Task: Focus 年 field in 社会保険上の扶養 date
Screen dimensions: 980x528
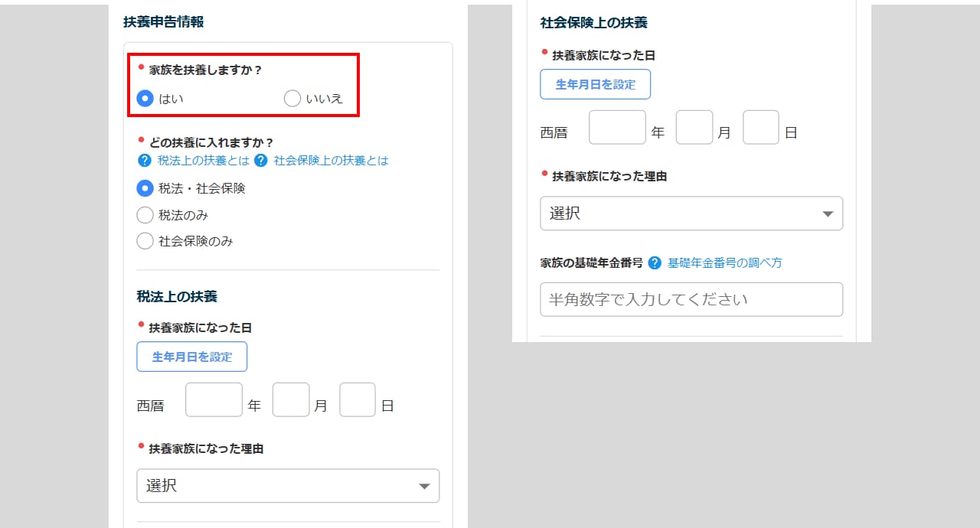Action: click(617, 127)
